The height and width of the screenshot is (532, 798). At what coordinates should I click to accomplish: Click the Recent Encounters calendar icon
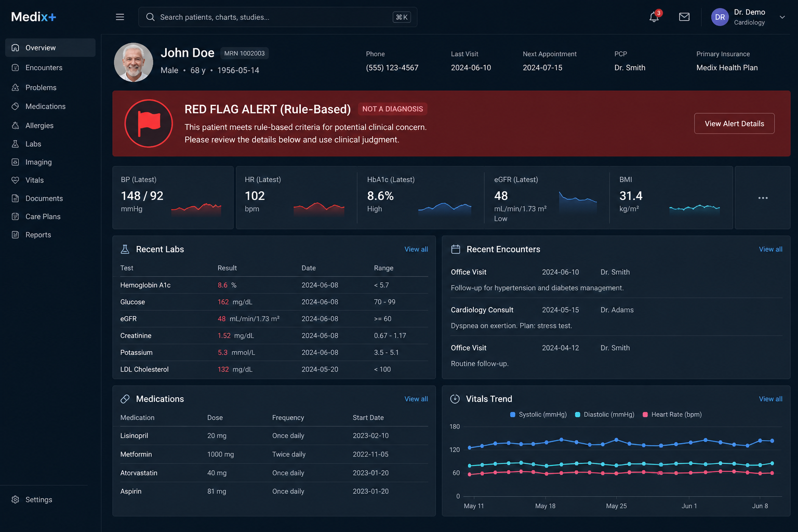pyautogui.click(x=456, y=249)
